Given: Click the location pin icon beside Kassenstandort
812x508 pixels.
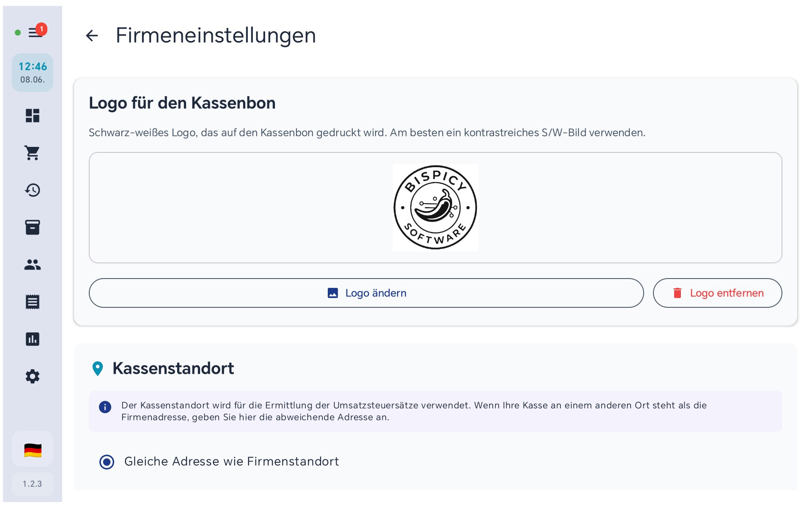Looking at the screenshot, I should coord(98,369).
